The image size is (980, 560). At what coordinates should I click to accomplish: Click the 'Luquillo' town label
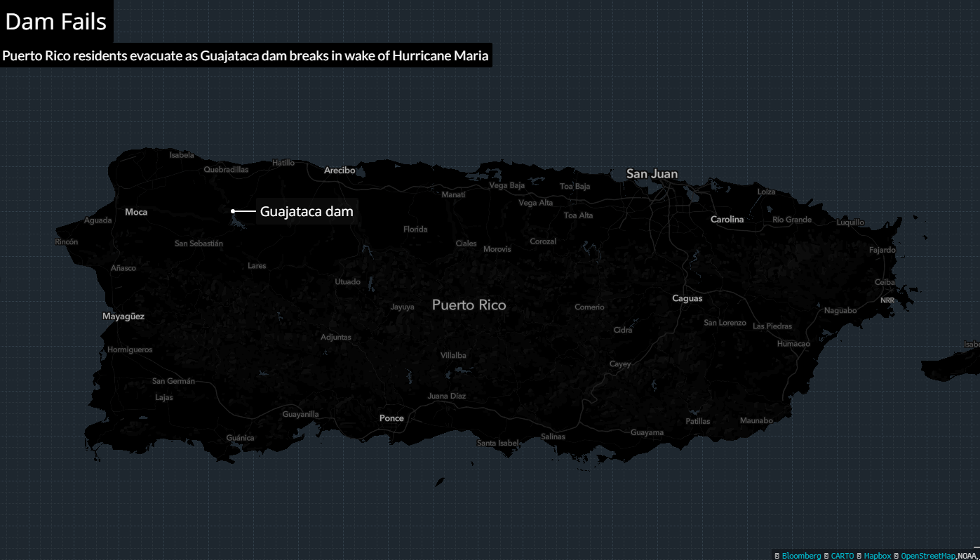coord(851,222)
